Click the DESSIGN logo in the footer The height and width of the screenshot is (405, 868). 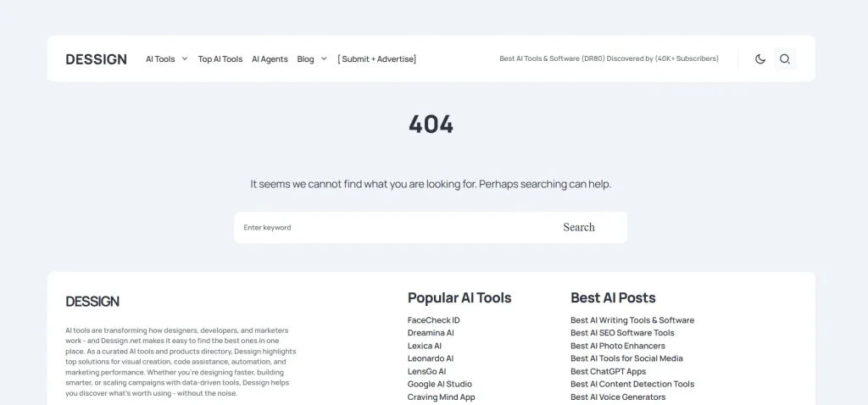click(92, 302)
